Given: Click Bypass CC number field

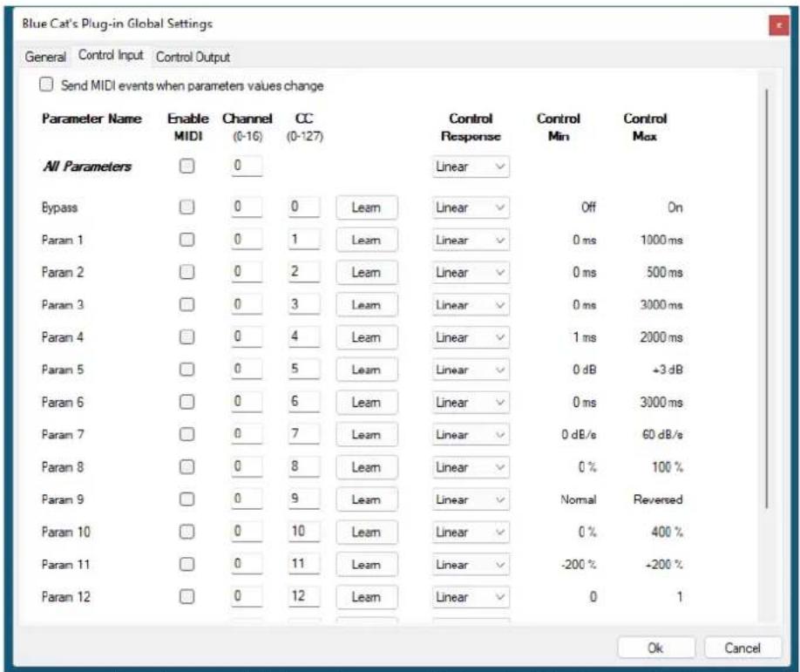Looking at the screenshot, I should [304, 207].
